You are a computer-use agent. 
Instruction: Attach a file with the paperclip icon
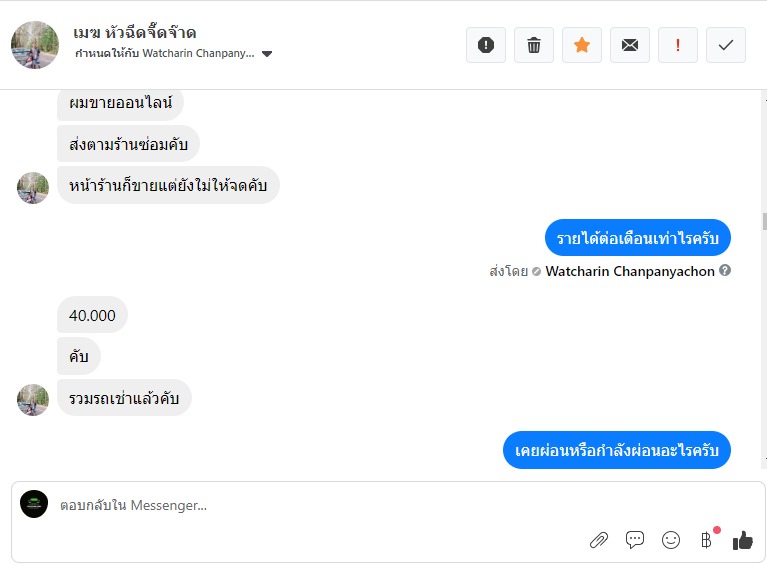click(x=599, y=540)
